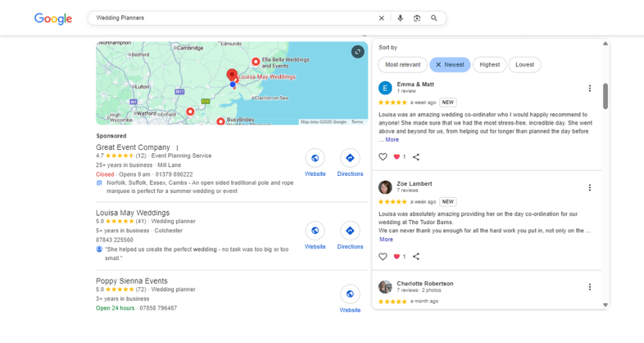Start voice search with microphone icon

[x=400, y=18]
